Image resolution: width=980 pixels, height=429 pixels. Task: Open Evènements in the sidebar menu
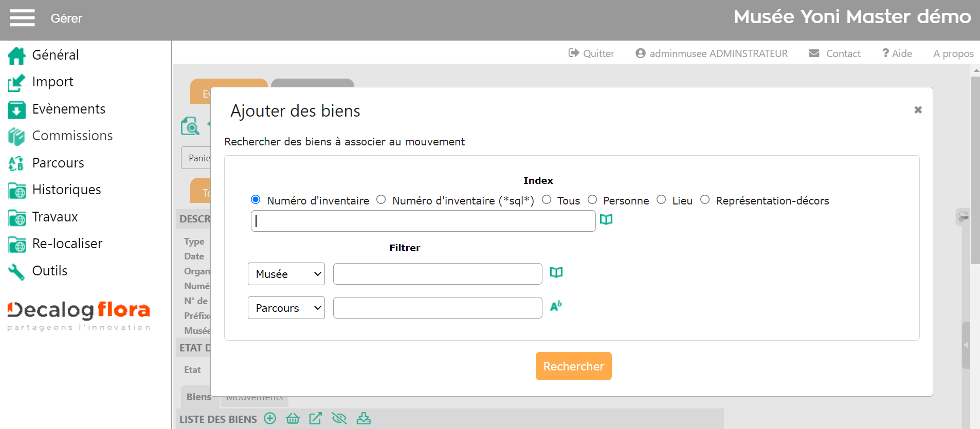[68, 109]
